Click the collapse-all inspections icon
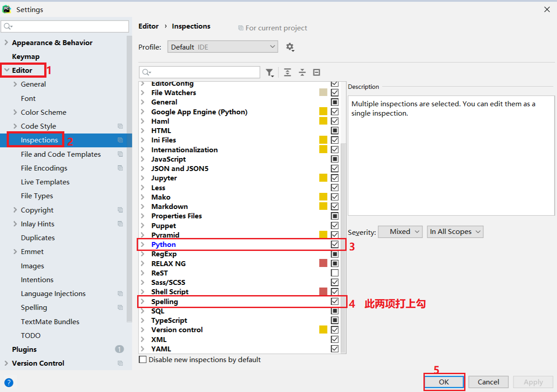The image size is (557, 392). point(302,72)
